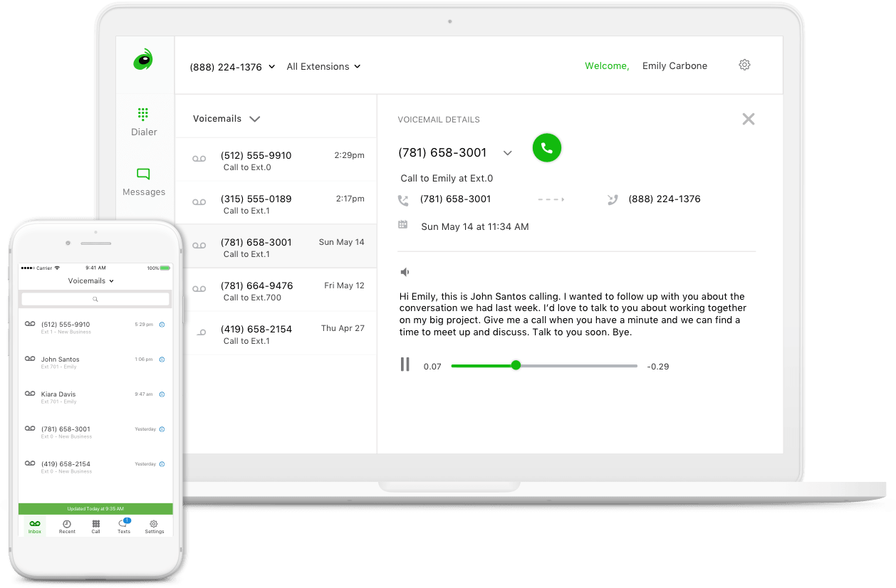Open phone app Settings tab
896x588 pixels.
[x=154, y=527]
